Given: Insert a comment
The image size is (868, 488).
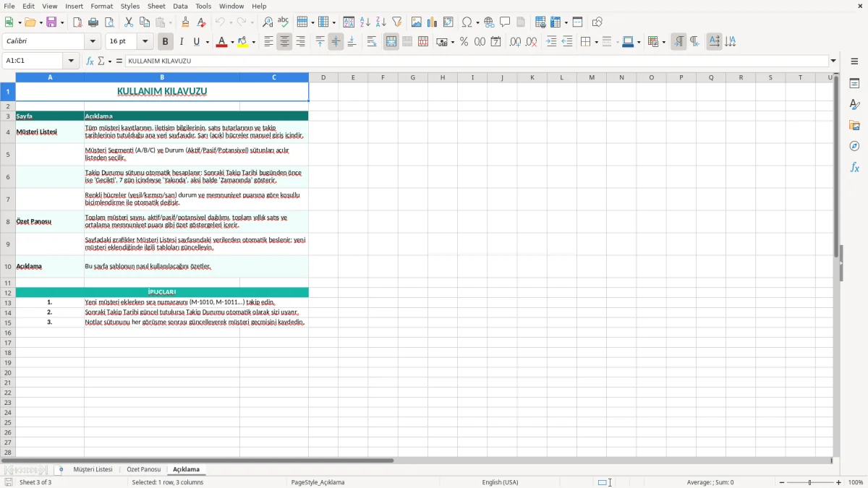Looking at the screenshot, I should pyautogui.click(x=505, y=22).
